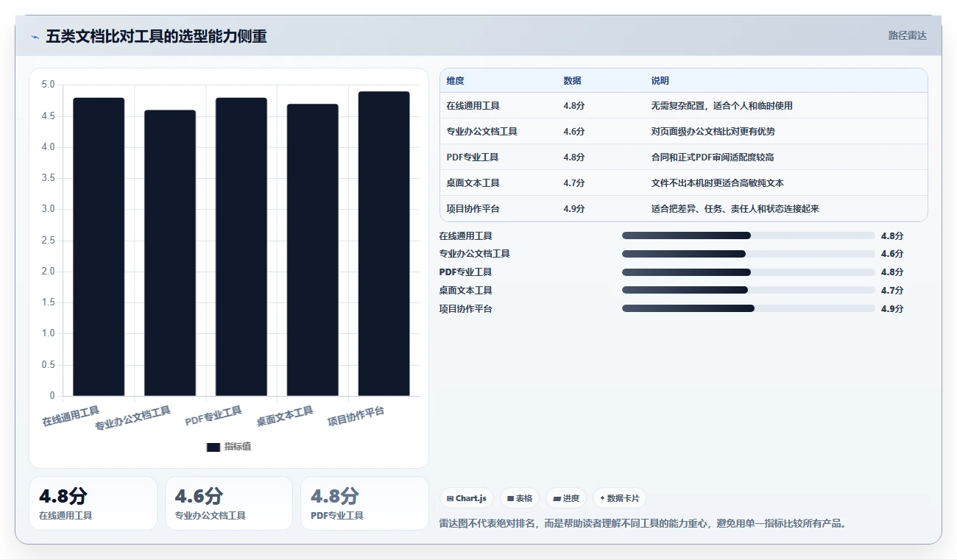Screen dimensions: 957x560
Task: Select the PDF专业工具 table row cell
Action: (x=473, y=157)
